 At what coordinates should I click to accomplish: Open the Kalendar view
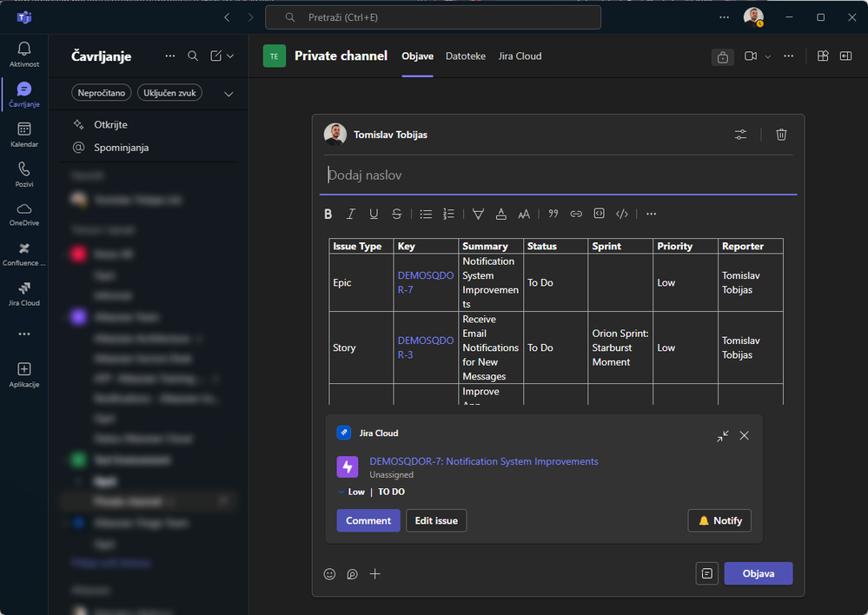pos(23,135)
